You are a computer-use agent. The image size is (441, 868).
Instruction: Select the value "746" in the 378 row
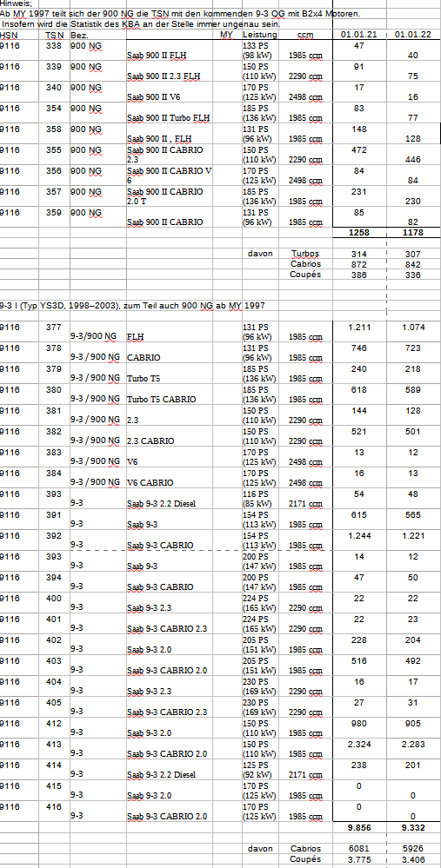pos(359,348)
